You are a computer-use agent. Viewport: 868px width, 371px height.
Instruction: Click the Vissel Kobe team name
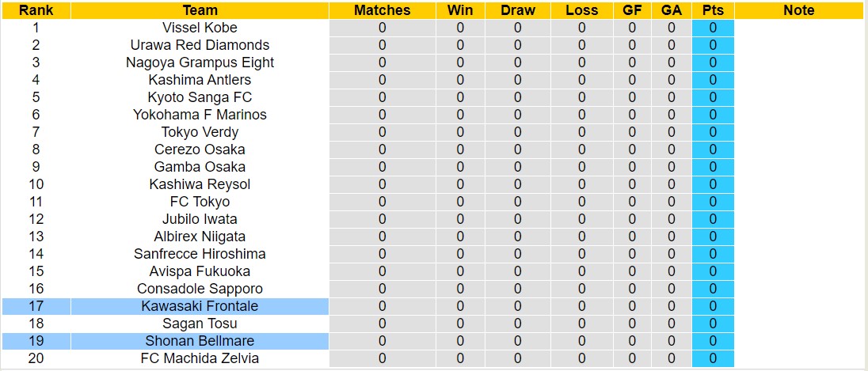(x=200, y=28)
